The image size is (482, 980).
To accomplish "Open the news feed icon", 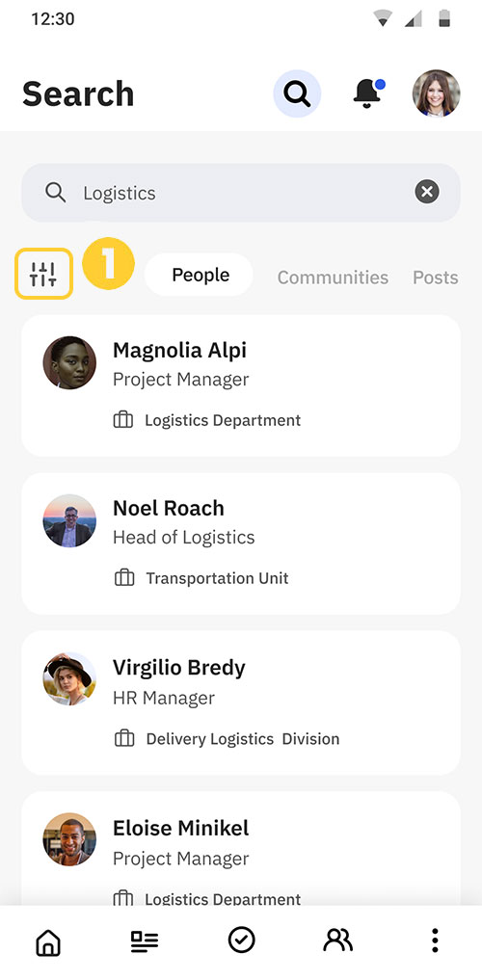I will click(x=145, y=940).
